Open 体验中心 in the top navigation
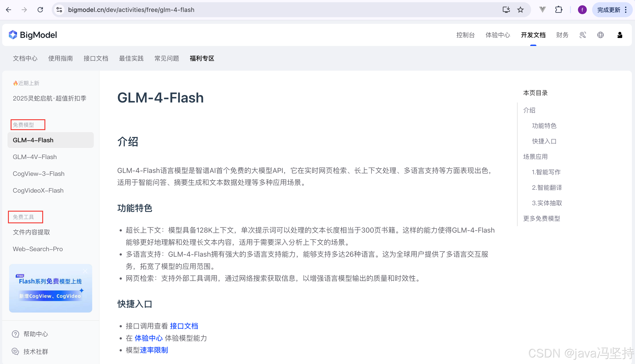The width and height of the screenshot is (635, 364). coord(498,35)
